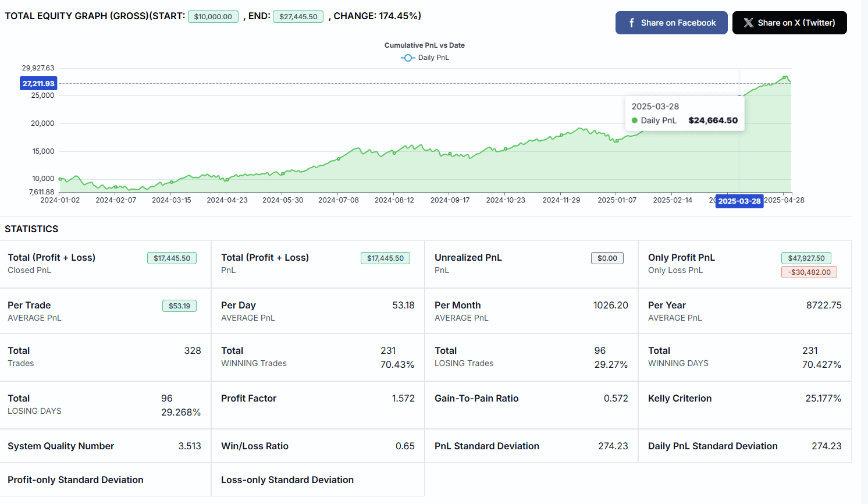Click the 2025-04-28 x-axis date label

tap(784, 200)
